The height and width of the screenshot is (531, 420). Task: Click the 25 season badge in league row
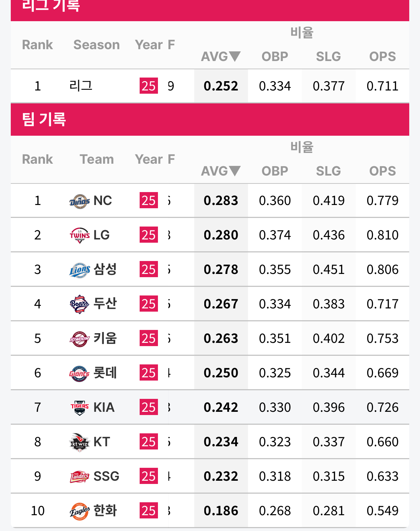click(149, 86)
